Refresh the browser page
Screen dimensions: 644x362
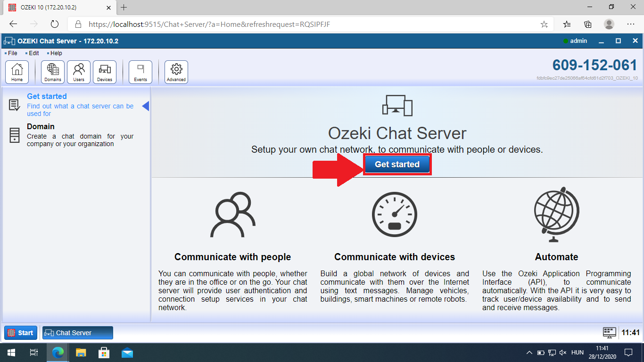tap(54, 24)
